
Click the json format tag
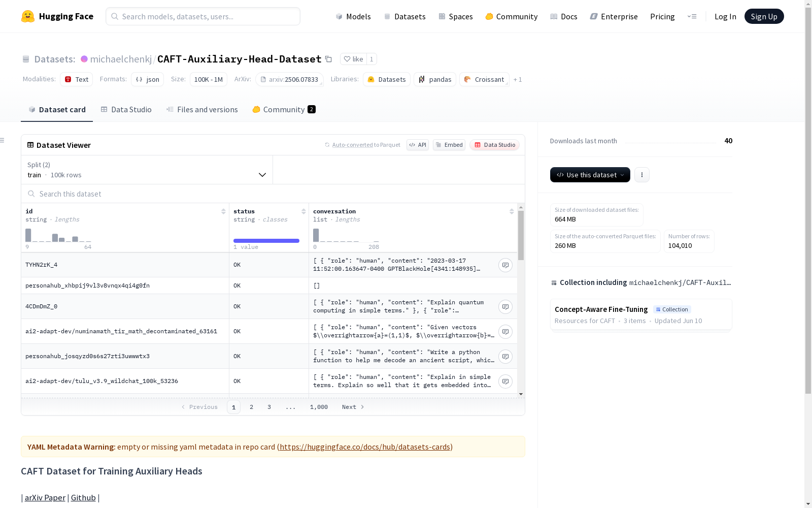pos(147,79)
